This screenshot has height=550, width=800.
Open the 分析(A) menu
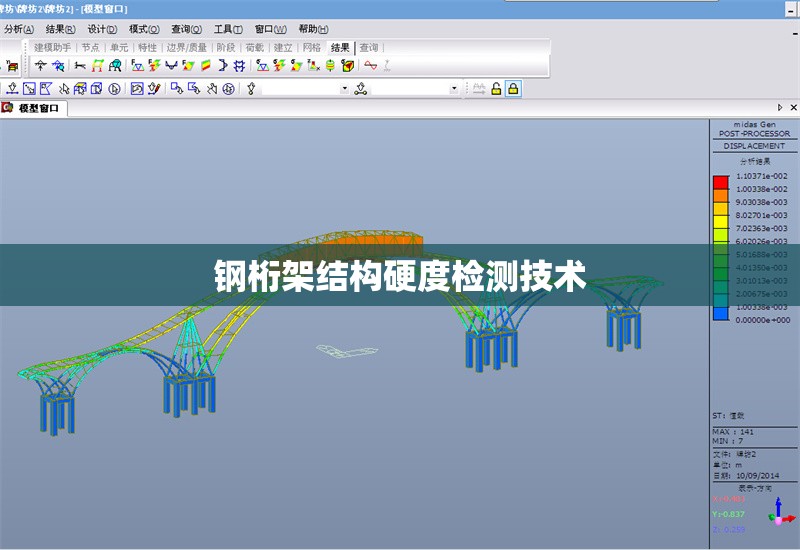point(19,29)
